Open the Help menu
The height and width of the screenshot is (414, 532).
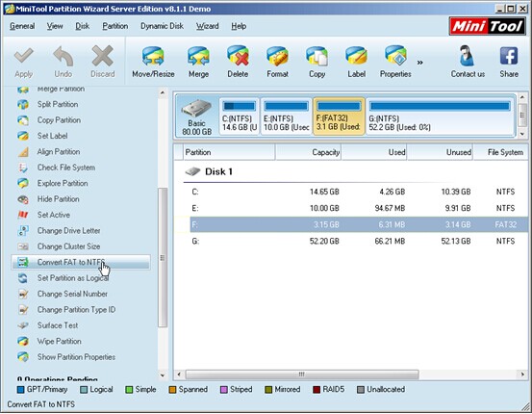click(x=239, y=26)
